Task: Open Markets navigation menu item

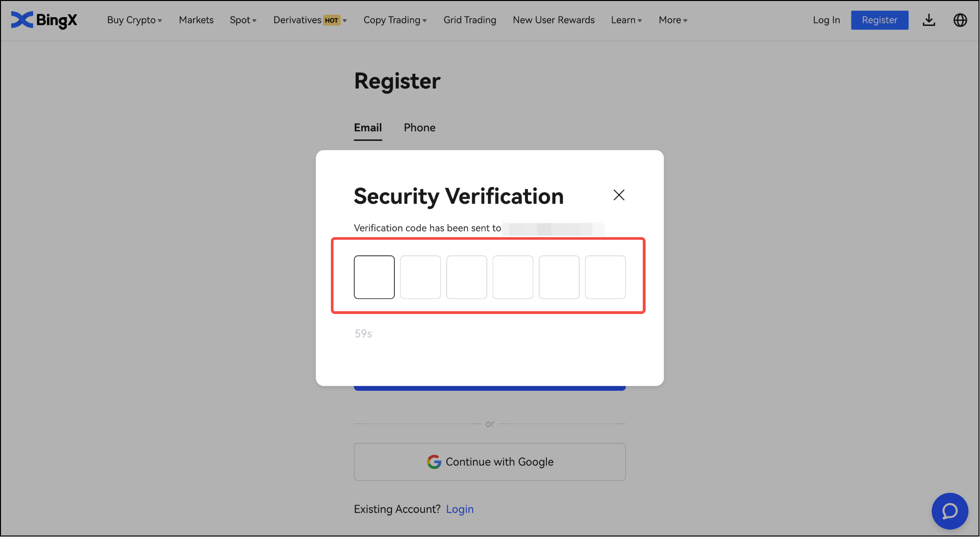Action: coord(196,20)
